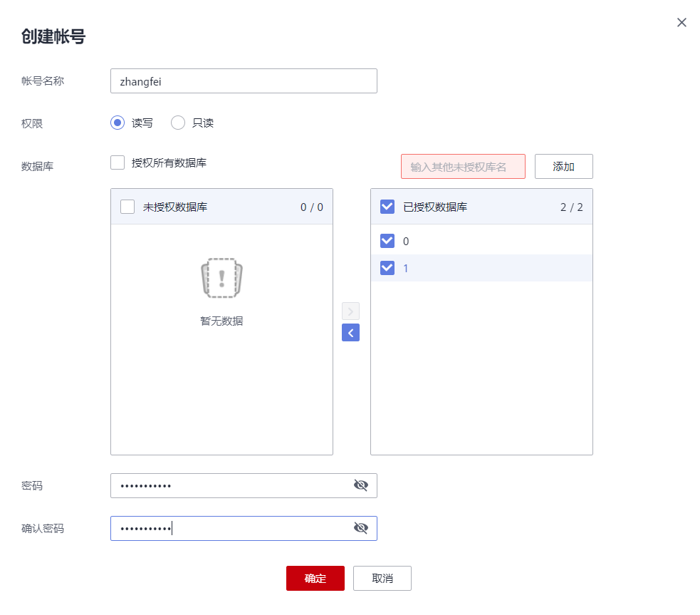This screenshot has width=700, height=615.
Task: Close the create account dialog
Action: [681, 22]
